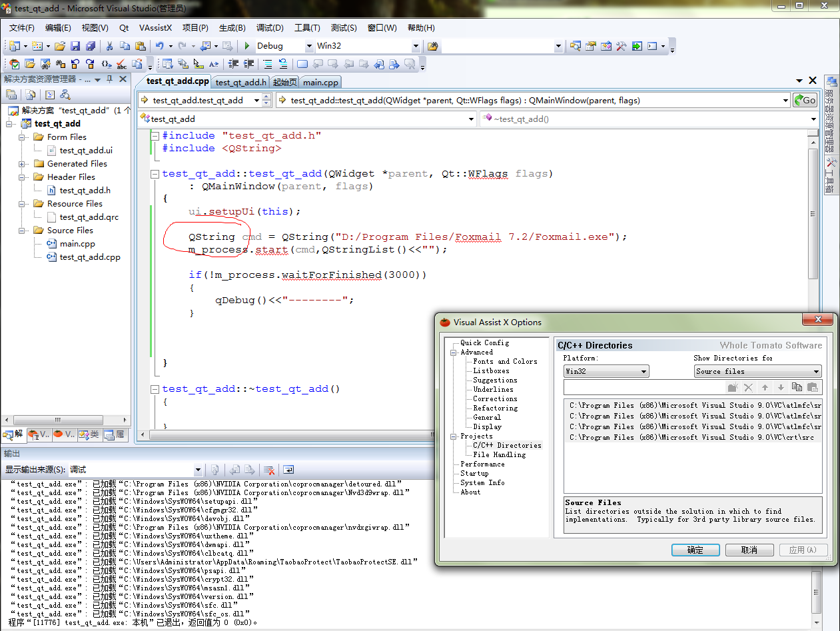Screen dimensions: 840x631
Task: Click Solution Explorer properties icon
Action: (11, 95)
